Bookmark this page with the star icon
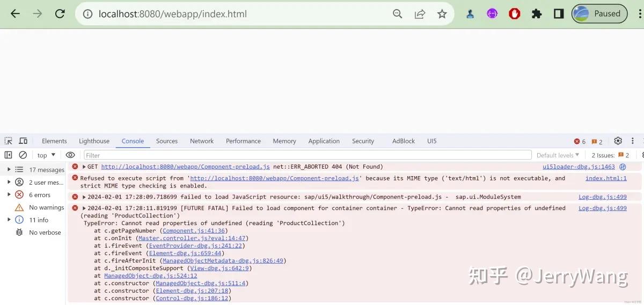644x305 pixels. pyautogui.click(x=442, y=14)
